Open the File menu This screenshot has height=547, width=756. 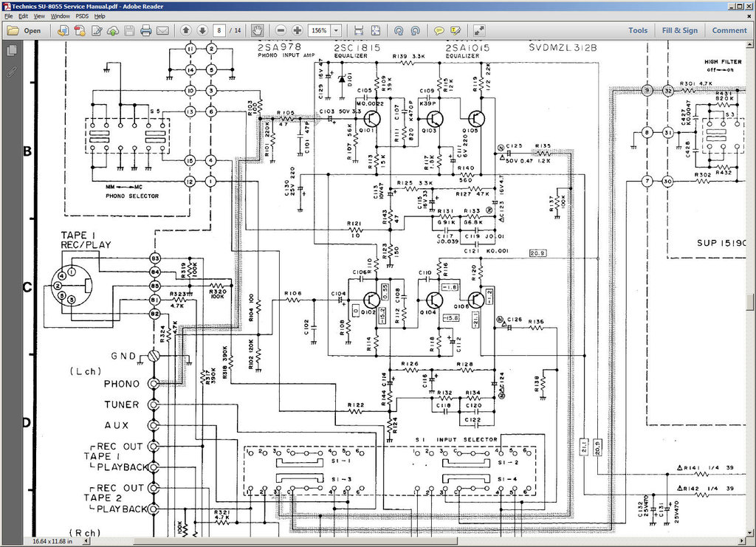[x=8, y=16]
